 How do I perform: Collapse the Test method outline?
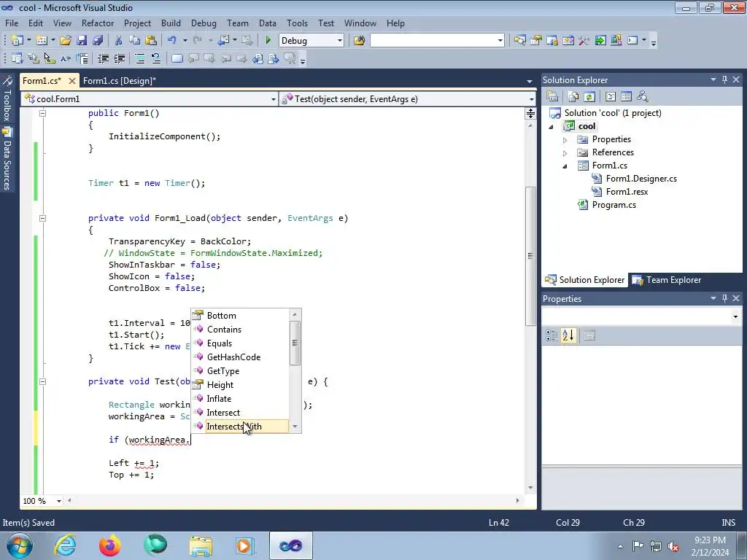42,381
